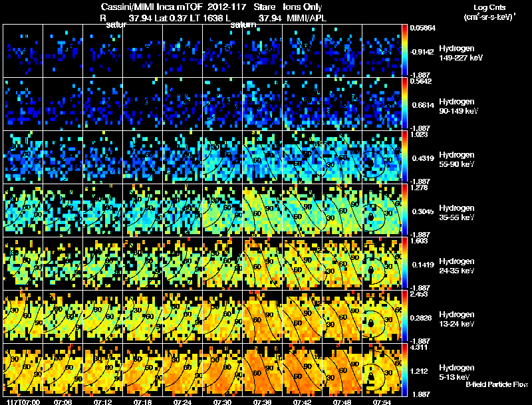This screenshot has height=405, width=532.
Task: View the 13-24 keV panel at 07:54
Action: point(382,317)
